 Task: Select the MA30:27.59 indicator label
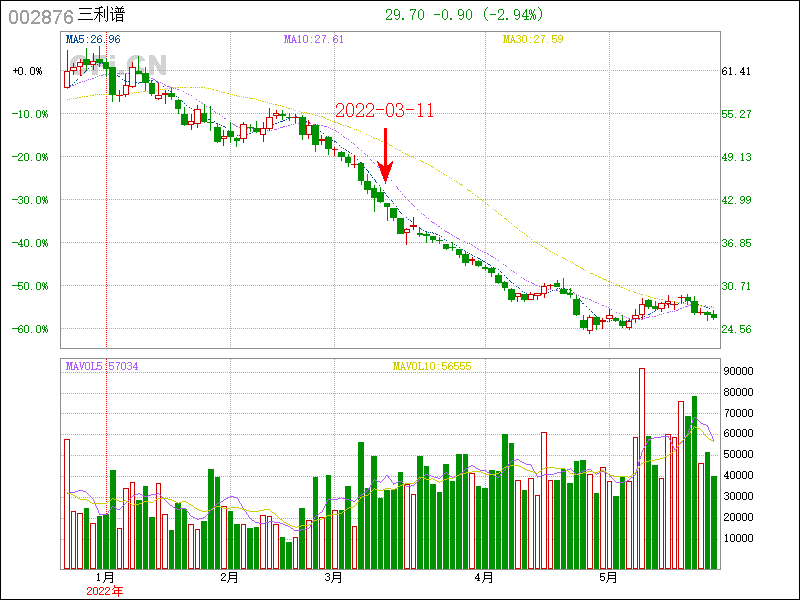[x=533, y=39]
